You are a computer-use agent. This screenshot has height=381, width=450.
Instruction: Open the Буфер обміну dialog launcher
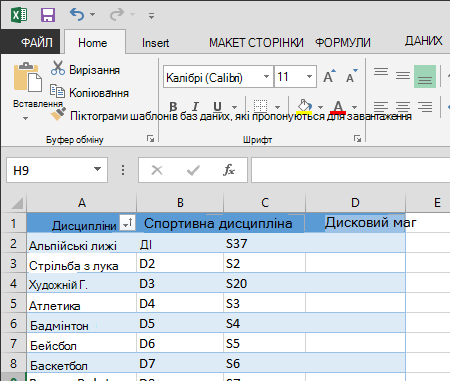point(151,139)
